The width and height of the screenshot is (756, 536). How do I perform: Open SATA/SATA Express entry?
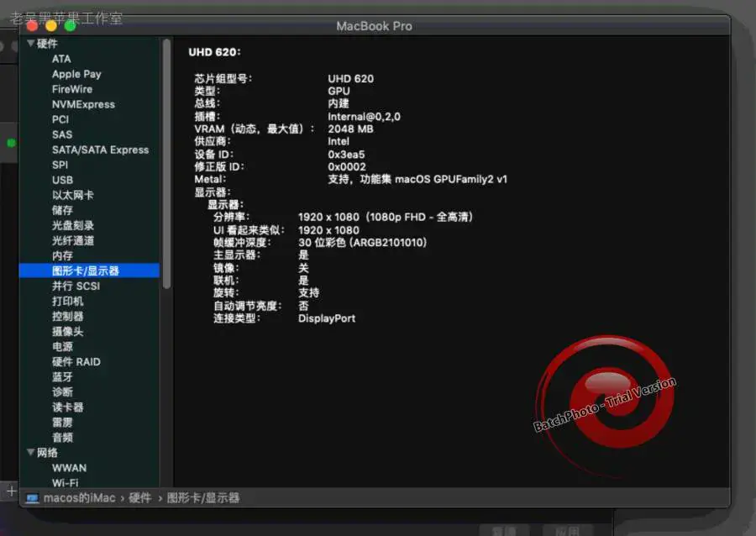tap(100, 150)
